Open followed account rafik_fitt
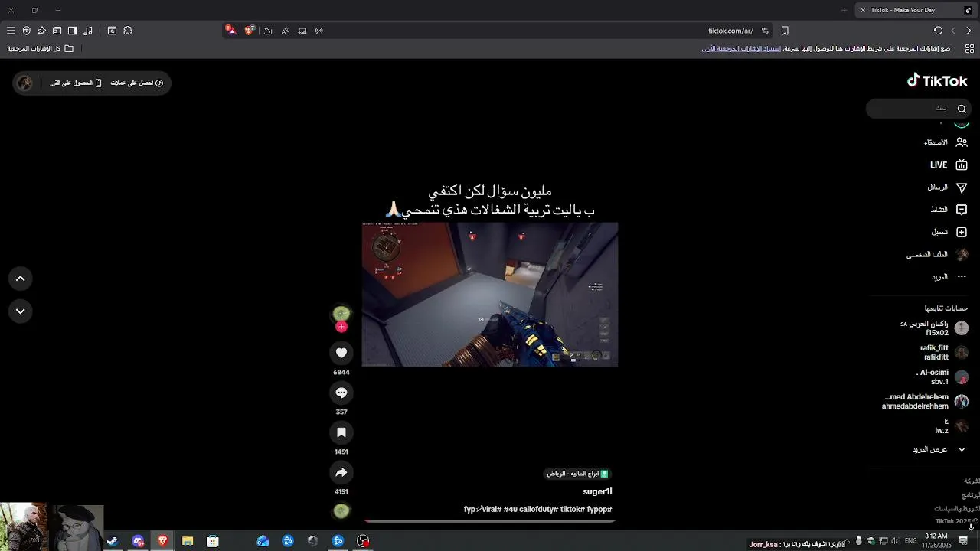This screenshot has height=551, width=980. 943,353
